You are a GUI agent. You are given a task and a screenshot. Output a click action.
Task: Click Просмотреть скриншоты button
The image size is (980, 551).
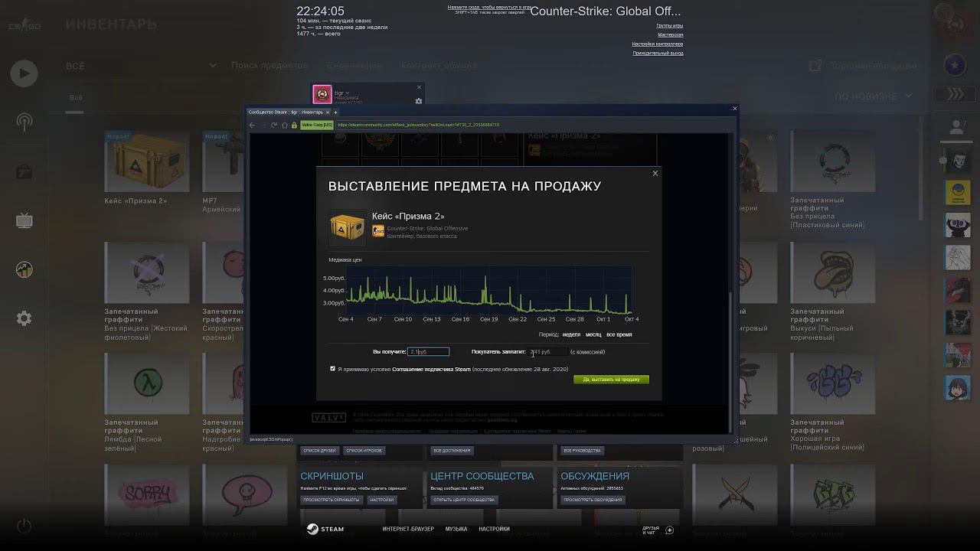coord(331,500)
